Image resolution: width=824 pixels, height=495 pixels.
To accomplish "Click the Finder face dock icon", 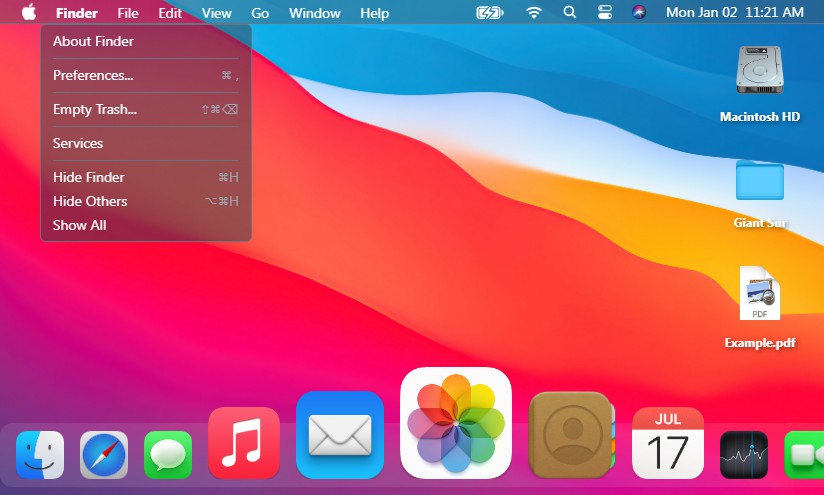I will (40, 455).
